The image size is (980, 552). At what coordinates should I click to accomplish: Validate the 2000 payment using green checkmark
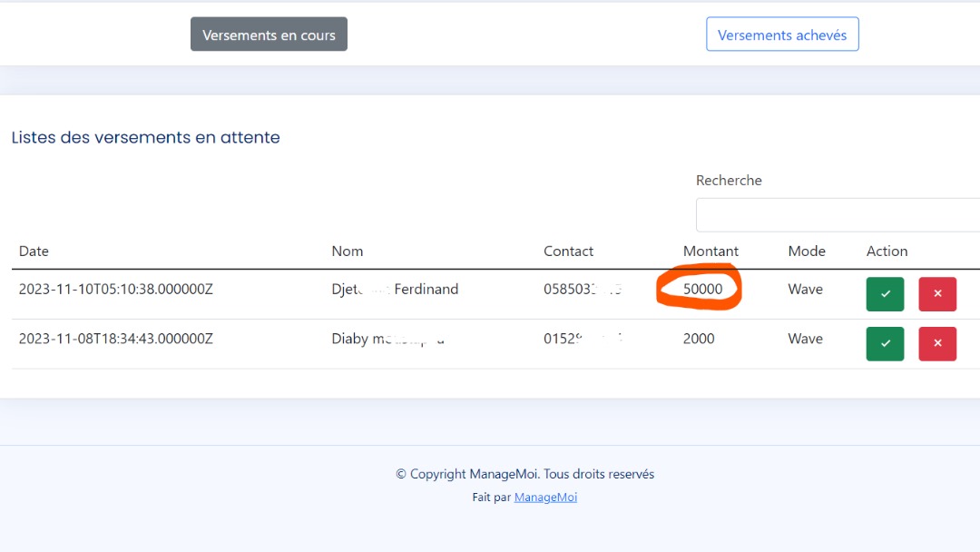click(885, 343)
